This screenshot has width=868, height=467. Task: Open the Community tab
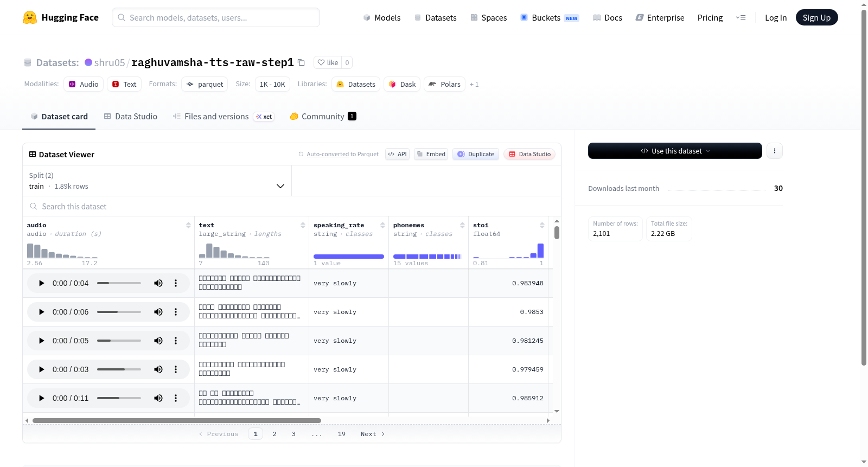pyautogui.click(x=323, y=116)
